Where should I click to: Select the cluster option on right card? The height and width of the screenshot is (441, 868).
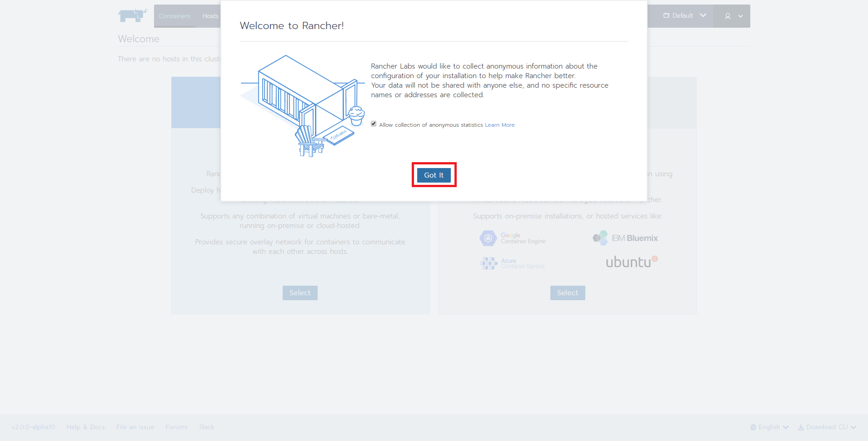pyautogui.click(x=568, y=293)
